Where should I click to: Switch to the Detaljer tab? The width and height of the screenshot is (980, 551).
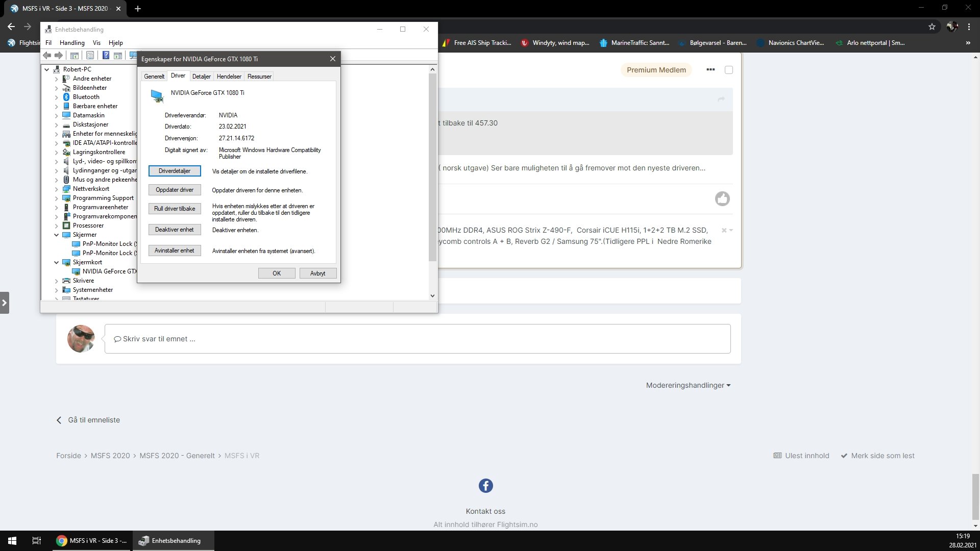201,77
